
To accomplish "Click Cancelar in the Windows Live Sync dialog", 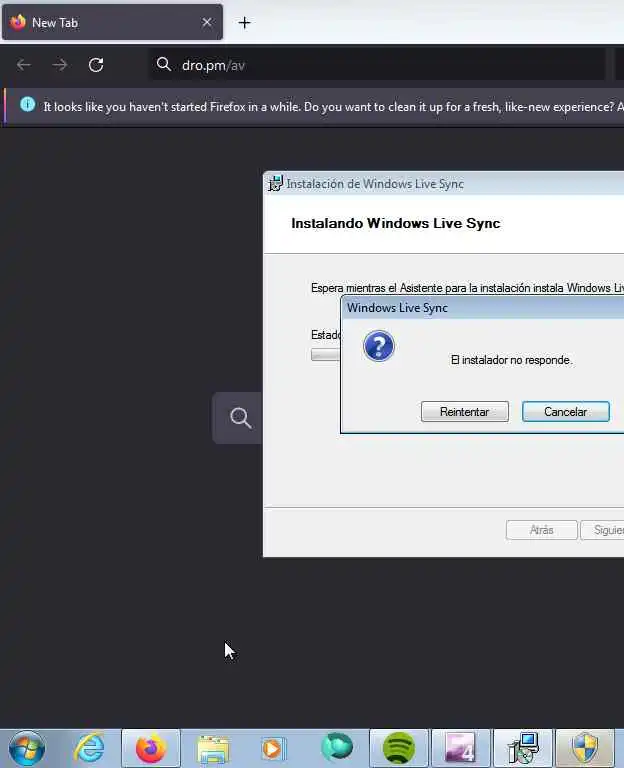I will pyautogui.click(x=566, y=411).
